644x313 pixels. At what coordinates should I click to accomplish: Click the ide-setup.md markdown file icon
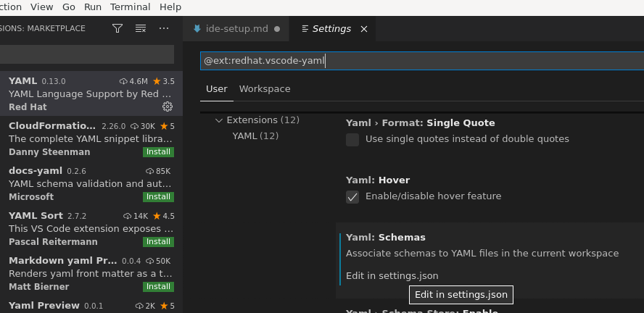point(197,29)
